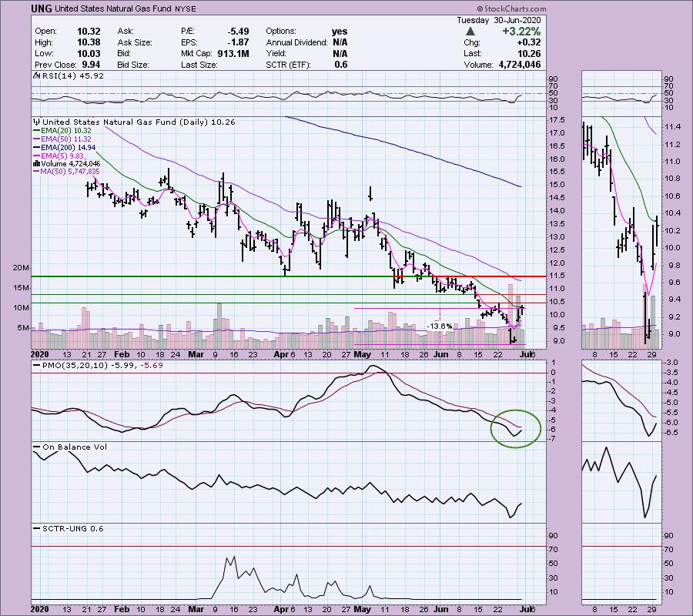
Task: Click the RSI(14) 45.92 indicator label
Action: pyautogui.click(x=72, y=76)
